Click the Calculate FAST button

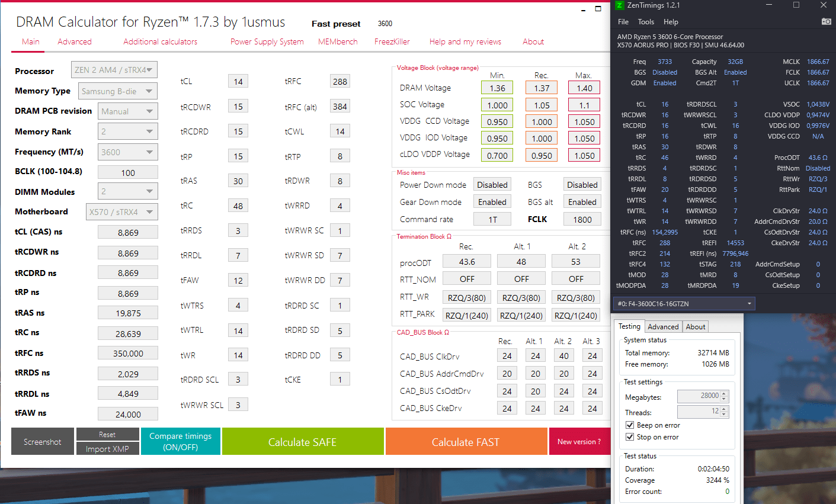click(466, 442)
